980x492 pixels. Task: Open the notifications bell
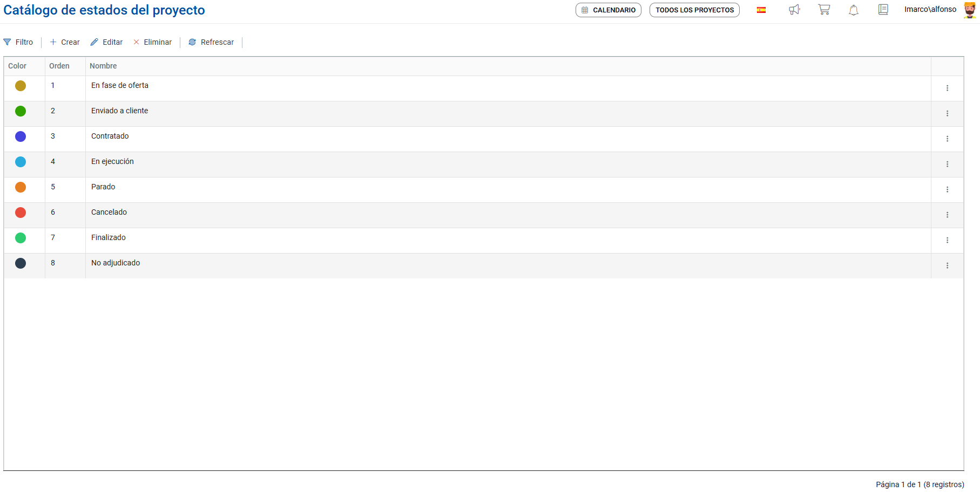[854, 10]
